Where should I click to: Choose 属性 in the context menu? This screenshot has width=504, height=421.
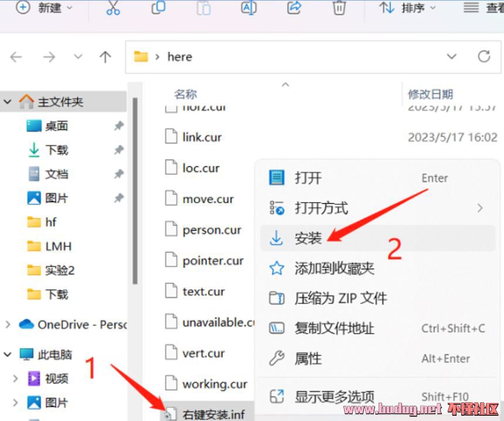point(377,358)
